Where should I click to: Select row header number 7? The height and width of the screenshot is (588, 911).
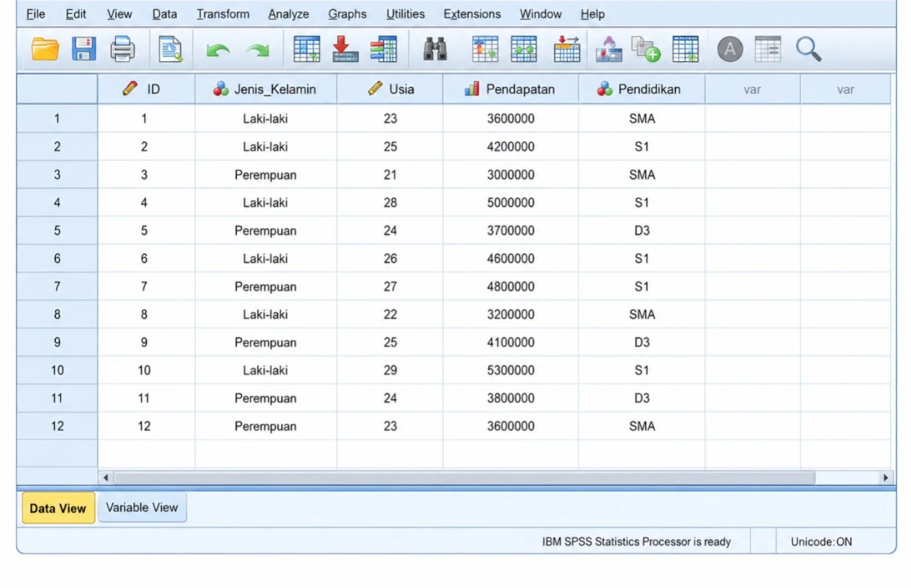tap(57, 286)
